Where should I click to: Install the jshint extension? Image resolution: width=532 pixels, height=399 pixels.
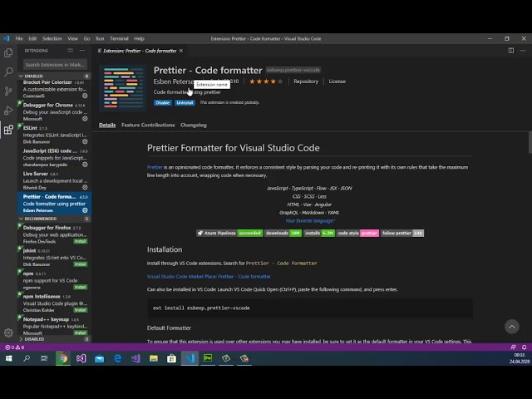pyautogui.click(x=81, y=264)
